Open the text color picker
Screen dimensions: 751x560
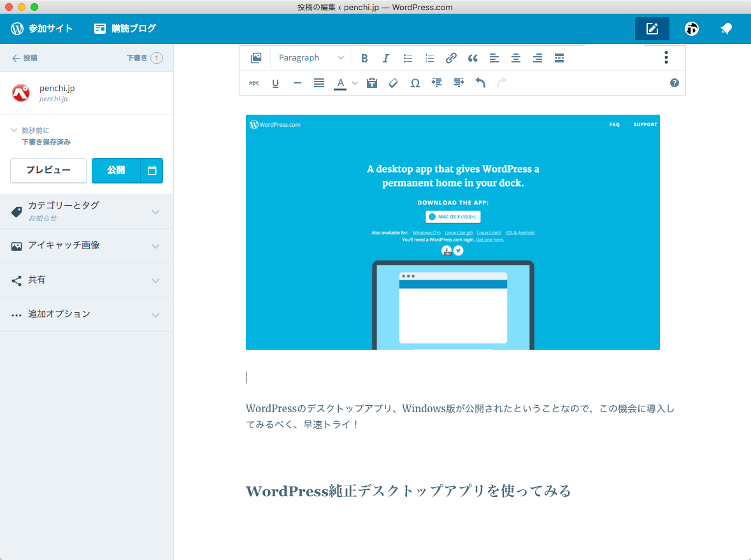click(341, 83)
